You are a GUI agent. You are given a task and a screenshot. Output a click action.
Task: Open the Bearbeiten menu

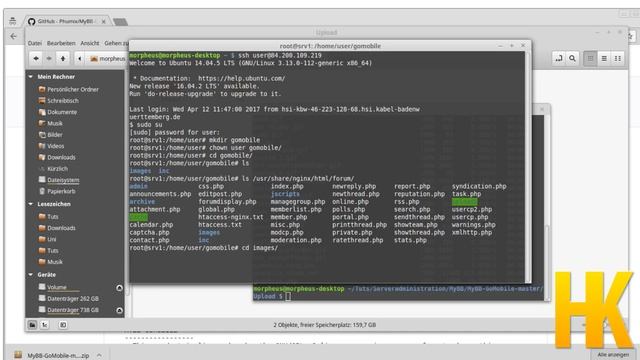(61, 43)
